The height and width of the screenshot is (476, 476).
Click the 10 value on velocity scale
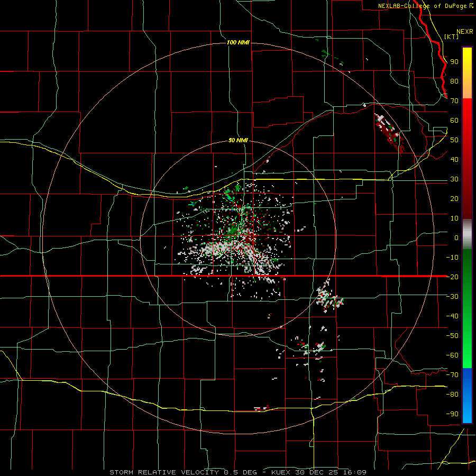tap(454, 218)
